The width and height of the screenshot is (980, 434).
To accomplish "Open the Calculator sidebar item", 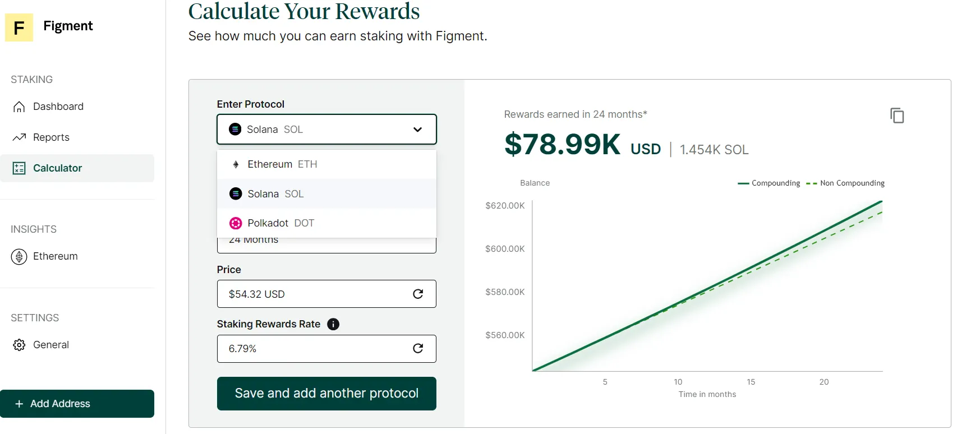I will tap(57, 168).
